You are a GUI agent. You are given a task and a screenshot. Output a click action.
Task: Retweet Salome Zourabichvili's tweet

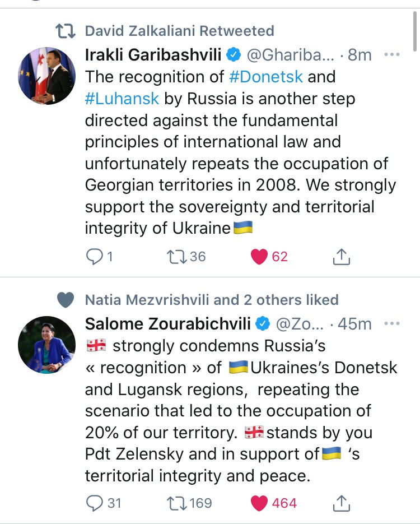click(x=177, y=503)
